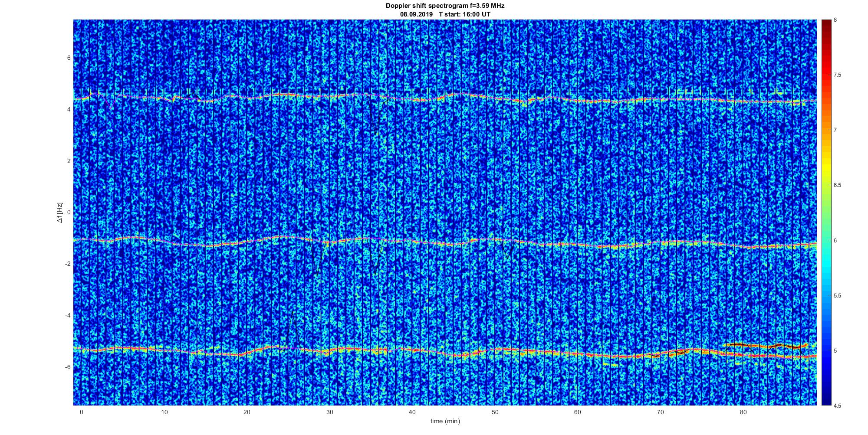Click the colorbar tick label "6.5"
868x435 pixels.
837,185
